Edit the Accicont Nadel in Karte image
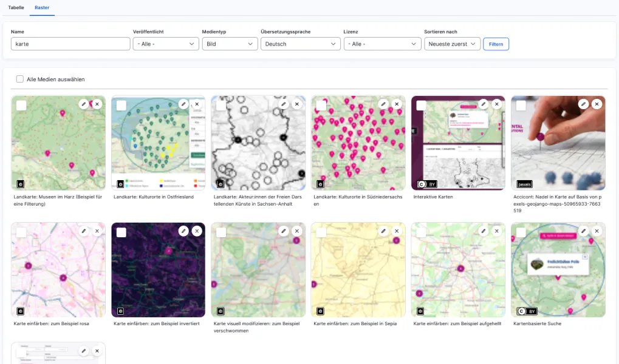Screen dimensions: 619x364 584,104
